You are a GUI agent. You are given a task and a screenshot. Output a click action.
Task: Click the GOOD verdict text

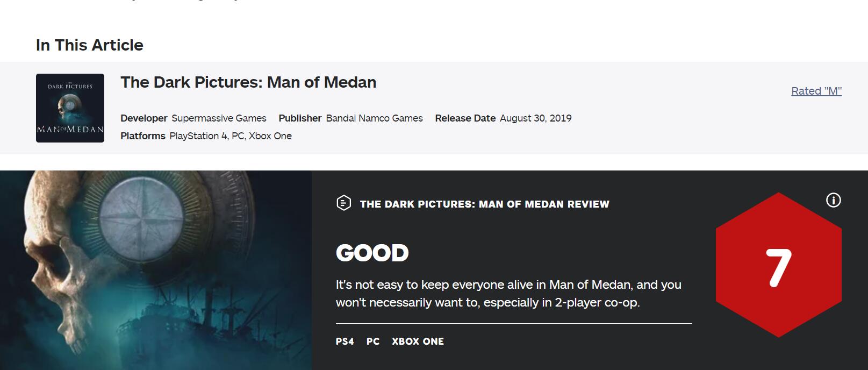pyautogui.click(x=372, y=253)
